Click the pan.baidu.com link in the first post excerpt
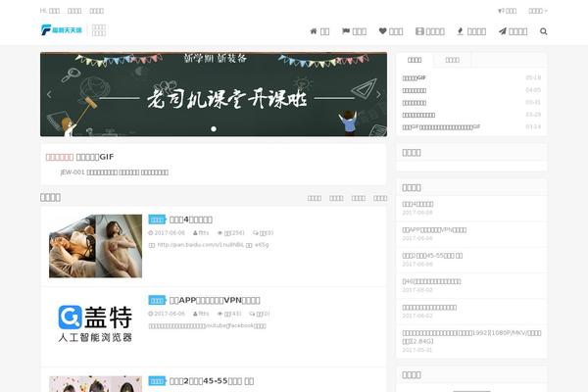588x392 pixels. point(201,245)
